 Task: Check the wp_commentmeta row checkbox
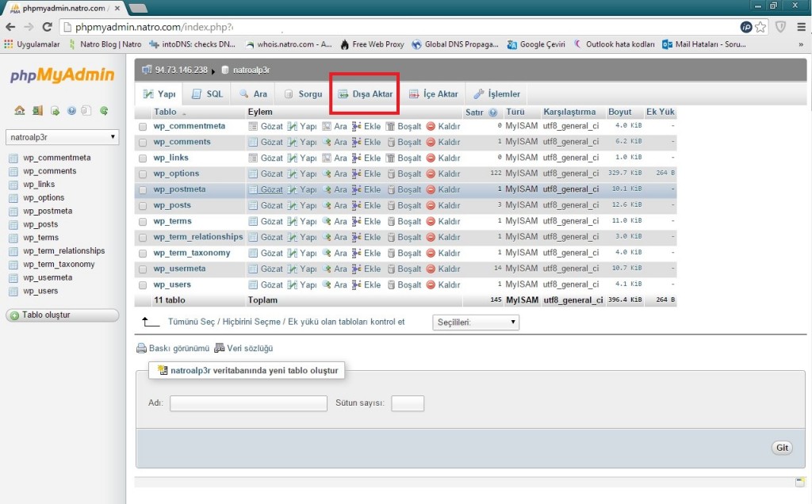[143, 127]
